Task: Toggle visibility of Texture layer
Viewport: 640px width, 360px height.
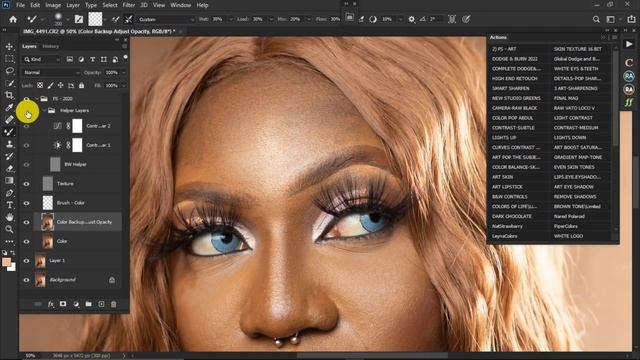Action: pos(27,184)
